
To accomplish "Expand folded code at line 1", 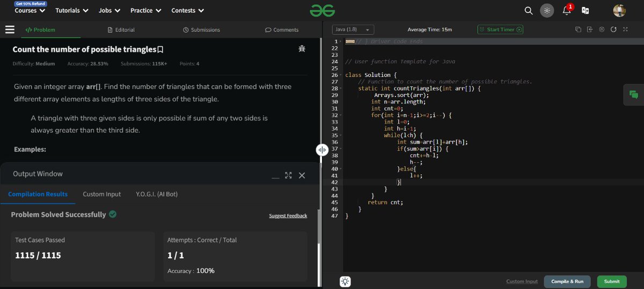I will 341,41.
